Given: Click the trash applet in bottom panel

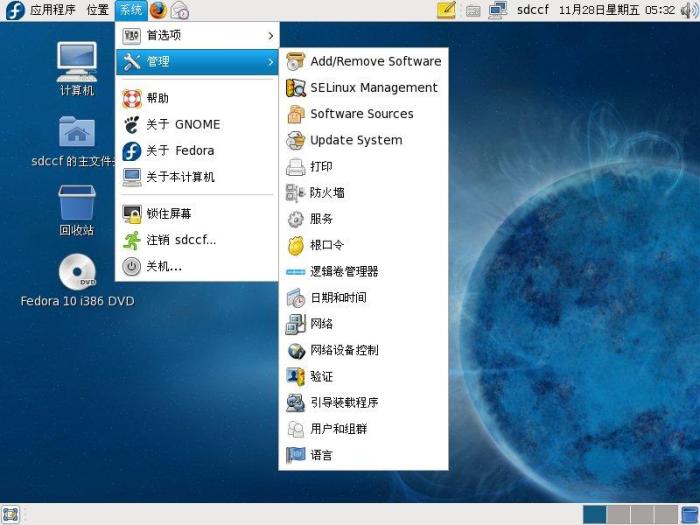Looking at the screenshot, I should click(x=690, y=515).
